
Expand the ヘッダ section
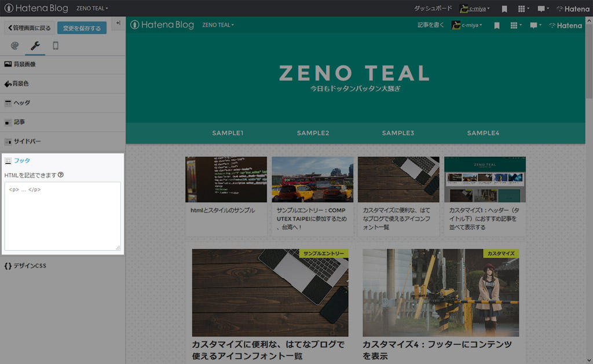coord(63,103)
